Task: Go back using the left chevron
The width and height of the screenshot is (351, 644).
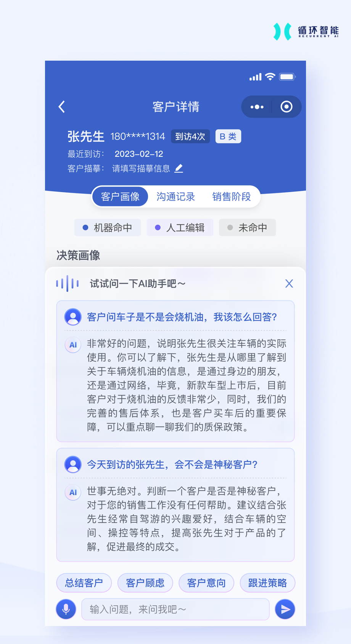Action: pos(62,106)
